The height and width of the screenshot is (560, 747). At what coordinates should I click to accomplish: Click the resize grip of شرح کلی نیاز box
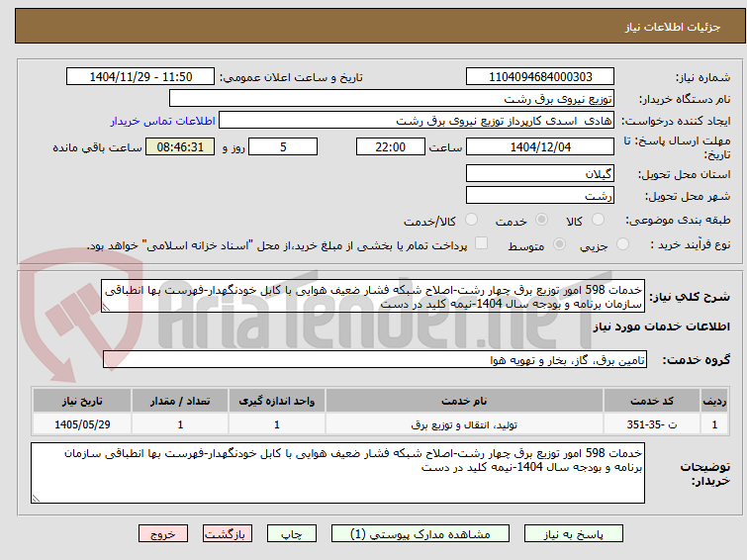pos(106,308)
